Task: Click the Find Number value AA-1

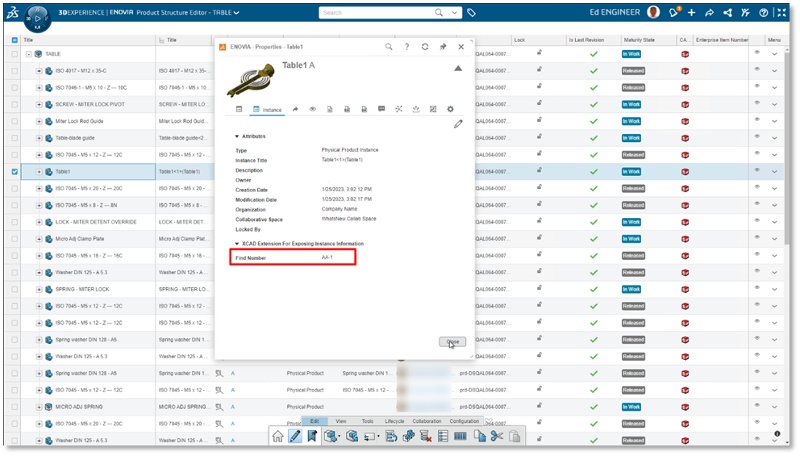Action: 327,258
